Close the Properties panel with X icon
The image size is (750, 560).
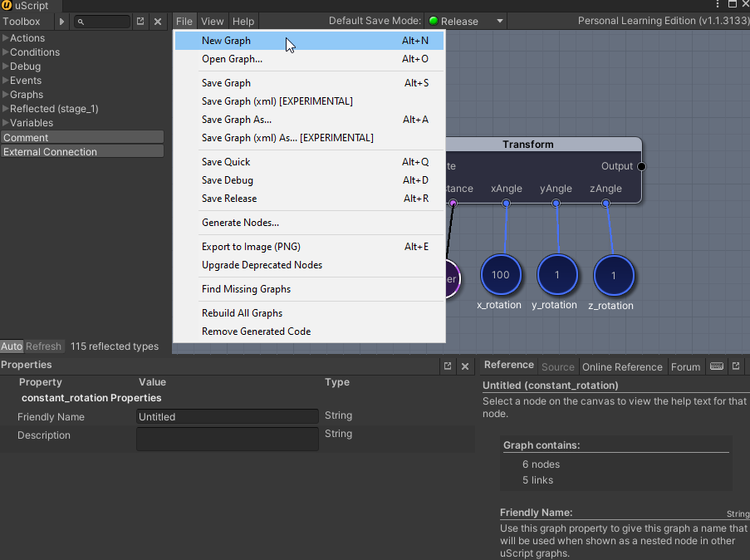coord(465,366)
